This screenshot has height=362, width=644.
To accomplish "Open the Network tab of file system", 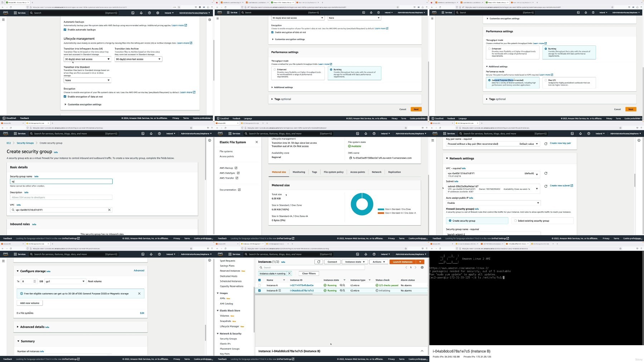I will 376,172.
